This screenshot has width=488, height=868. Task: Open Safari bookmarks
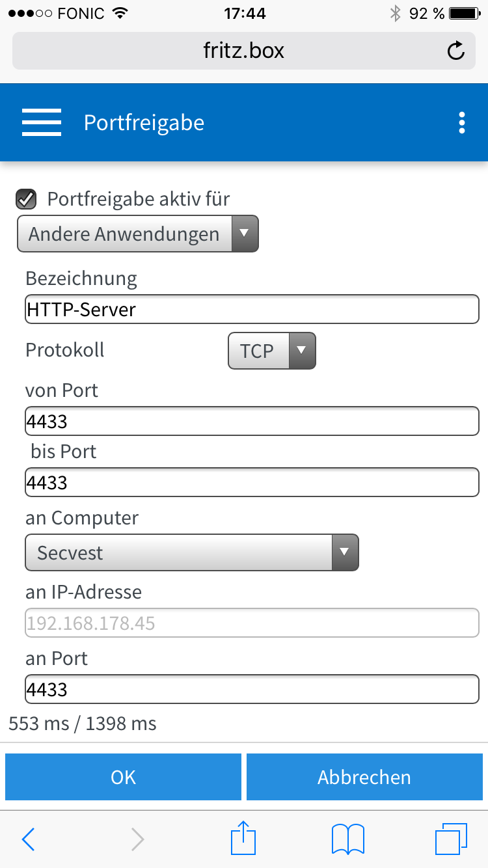(x=347, y=839)
